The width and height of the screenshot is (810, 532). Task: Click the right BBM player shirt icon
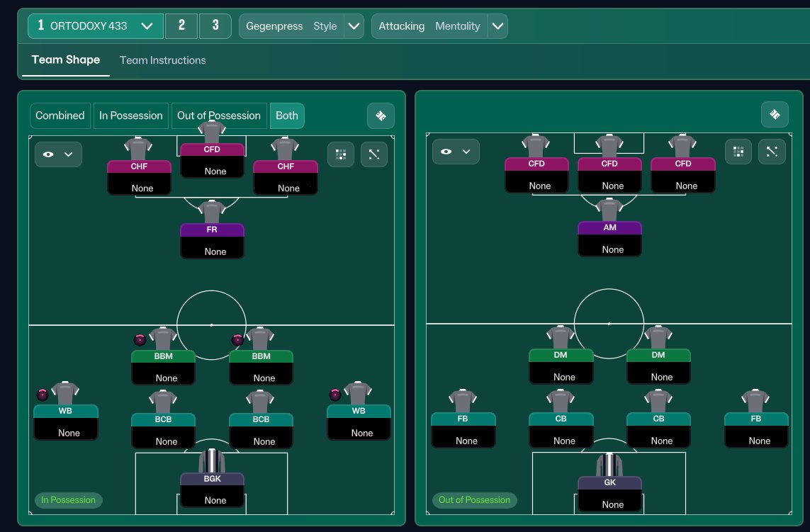tap(260, 339)
